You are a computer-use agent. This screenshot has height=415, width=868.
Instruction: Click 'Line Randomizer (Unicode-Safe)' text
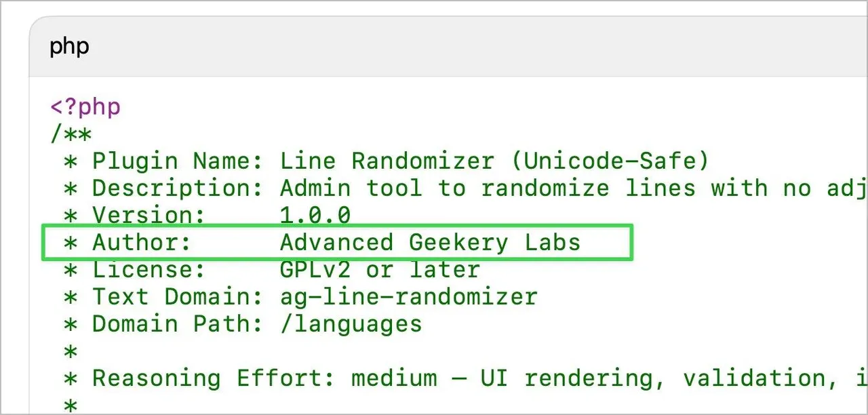point(494,161)
